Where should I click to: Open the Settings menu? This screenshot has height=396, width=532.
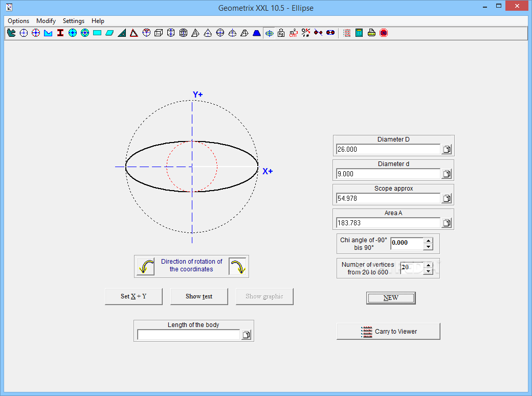74,21
